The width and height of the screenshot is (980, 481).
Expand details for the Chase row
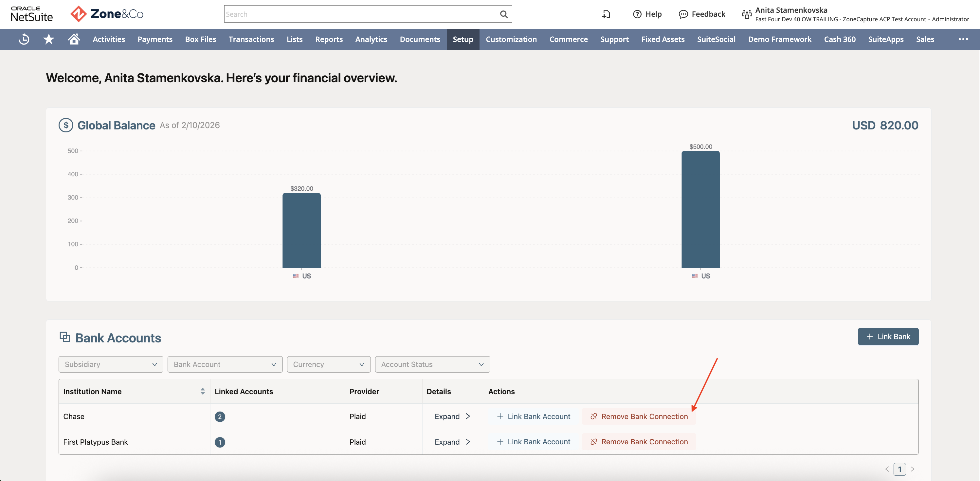453,417
